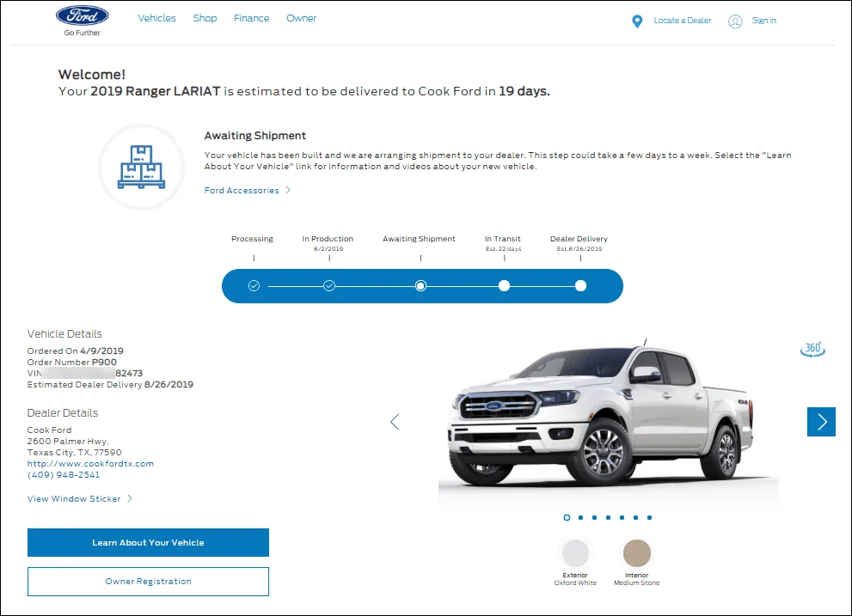This screenshot has height=616, width=852.
Task: Select the first carousel dot
Action: pyautogui.click(x=567, y=518)
